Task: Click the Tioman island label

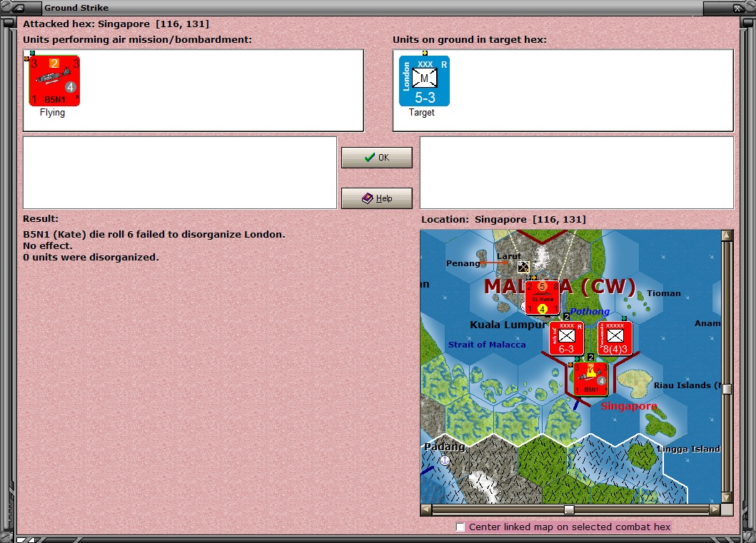Action: 664,293
